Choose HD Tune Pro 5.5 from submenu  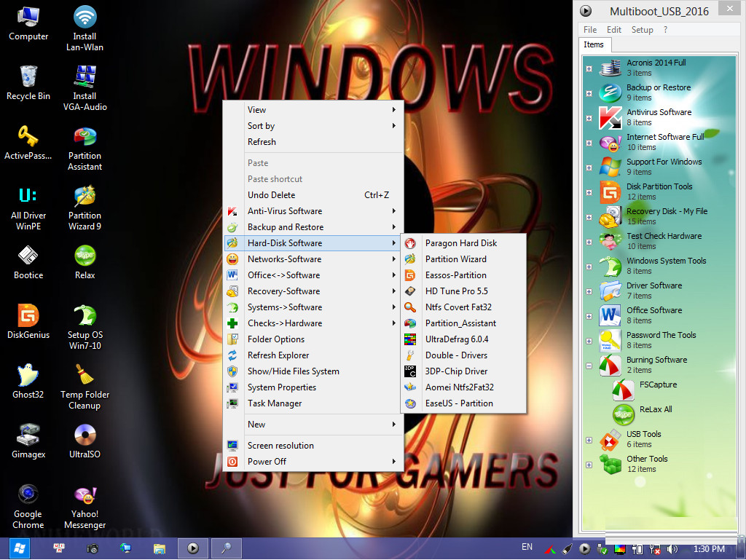(464, 291)
